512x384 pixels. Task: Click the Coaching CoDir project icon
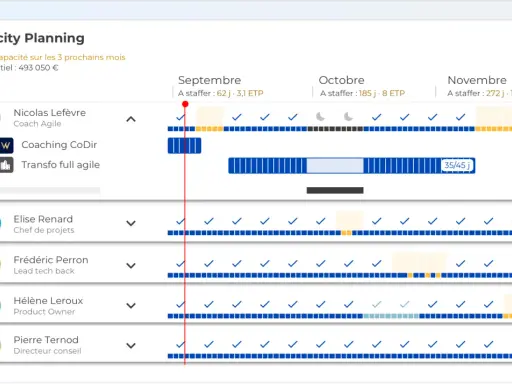tap(6, 145)
